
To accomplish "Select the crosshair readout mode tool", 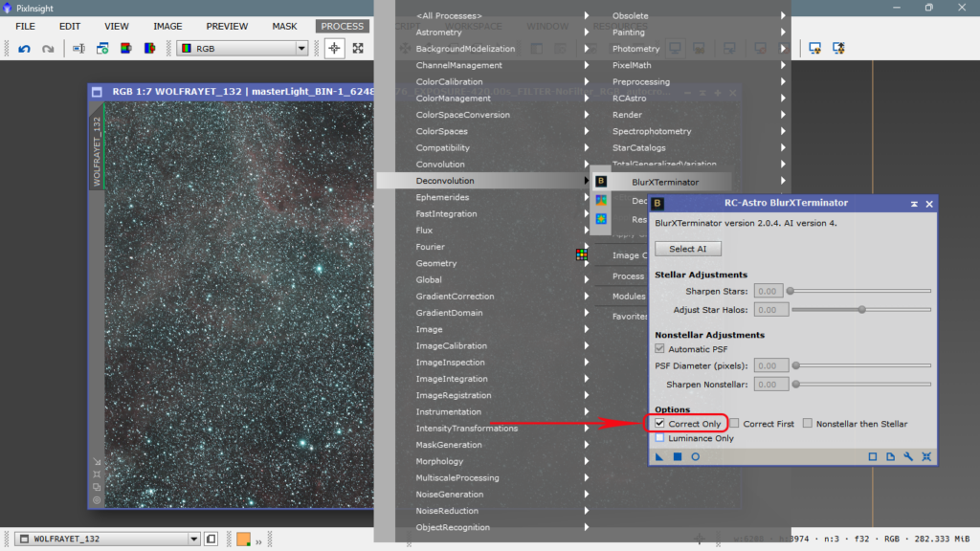I will coord(334,48).
